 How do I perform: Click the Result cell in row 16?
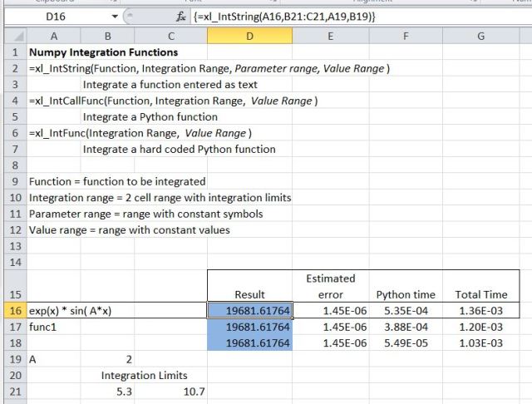(x=249, y=310)
